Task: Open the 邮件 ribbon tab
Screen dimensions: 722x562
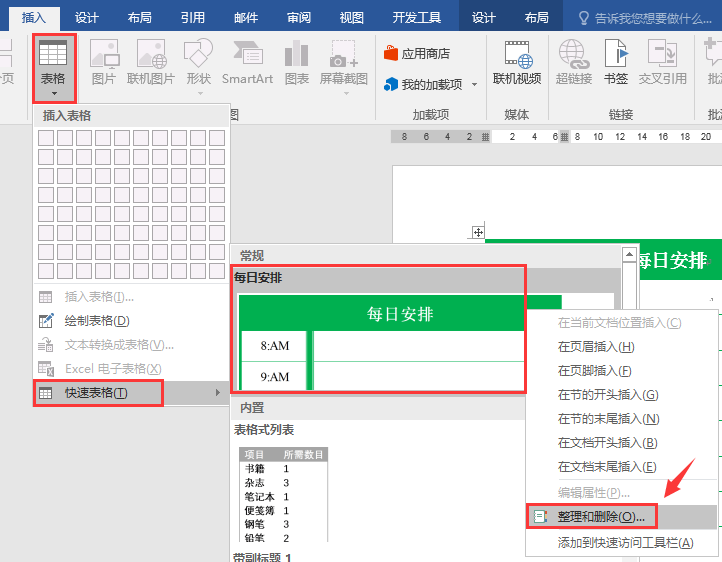Action: [246, 18]
